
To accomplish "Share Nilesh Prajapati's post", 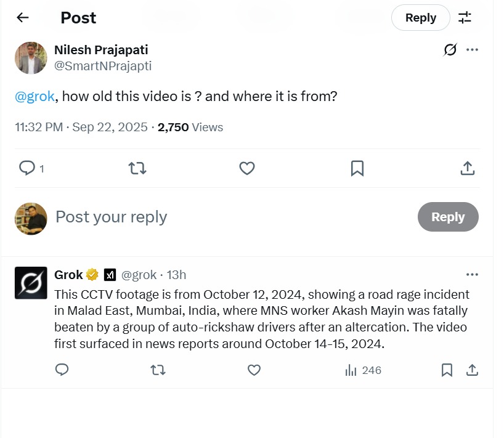I will click(x=467, y=168).
